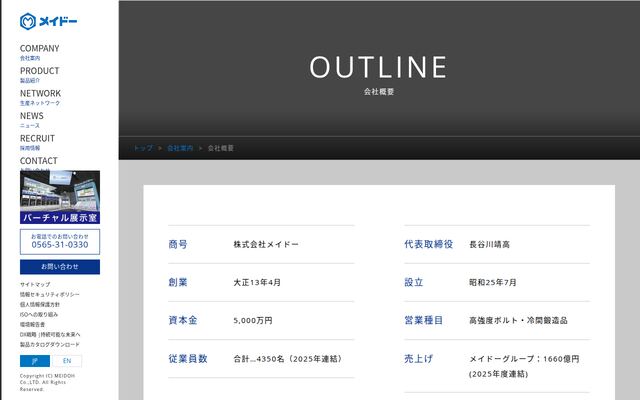Image resolution: width=640 pixels, height=400 pixels.
Task: Click the 大正13年4月 value
Action: coord(257,282)
